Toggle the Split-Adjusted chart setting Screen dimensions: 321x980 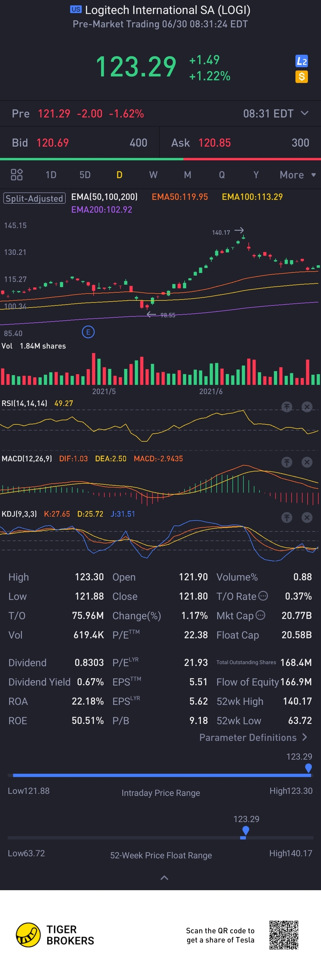point(34,198)
